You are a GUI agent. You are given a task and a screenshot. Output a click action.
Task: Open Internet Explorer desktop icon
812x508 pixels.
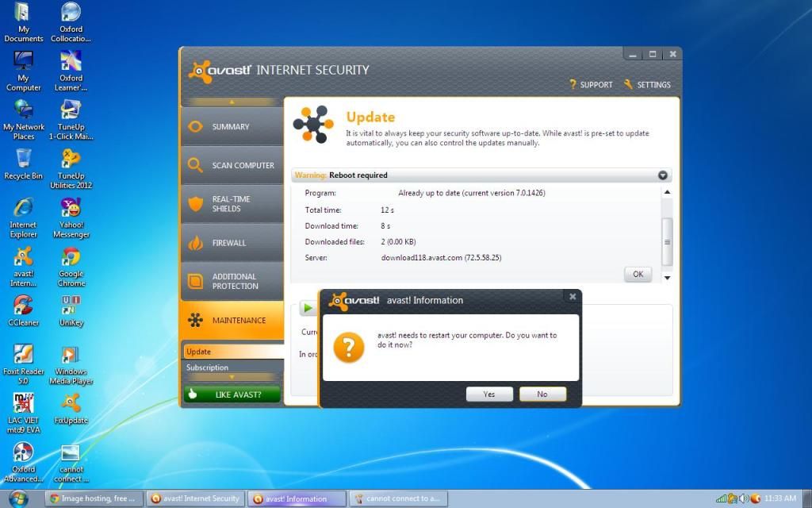(x=23, y=218)
